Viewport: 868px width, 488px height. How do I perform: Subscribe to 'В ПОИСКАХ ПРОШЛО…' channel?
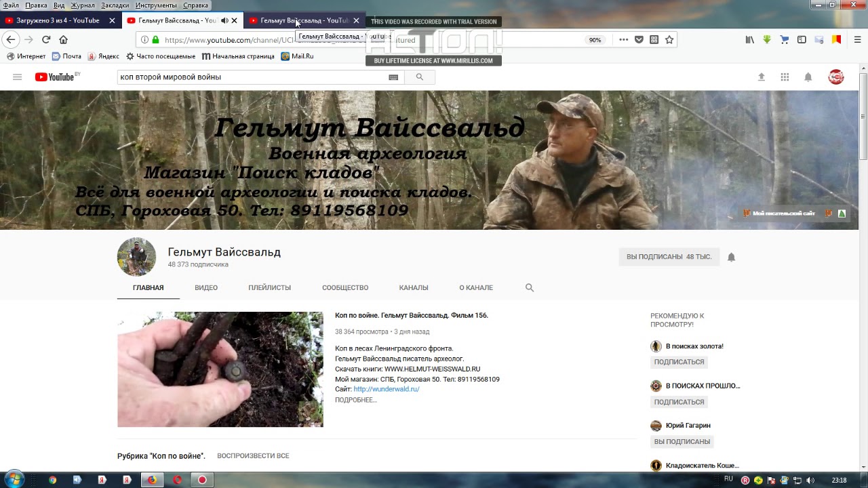point(679,402)
